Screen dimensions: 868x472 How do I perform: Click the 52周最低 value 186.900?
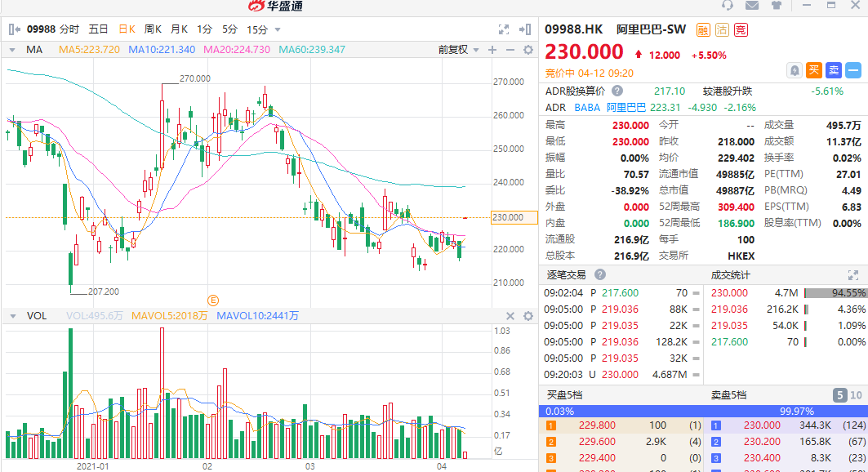tap(736, 223)
